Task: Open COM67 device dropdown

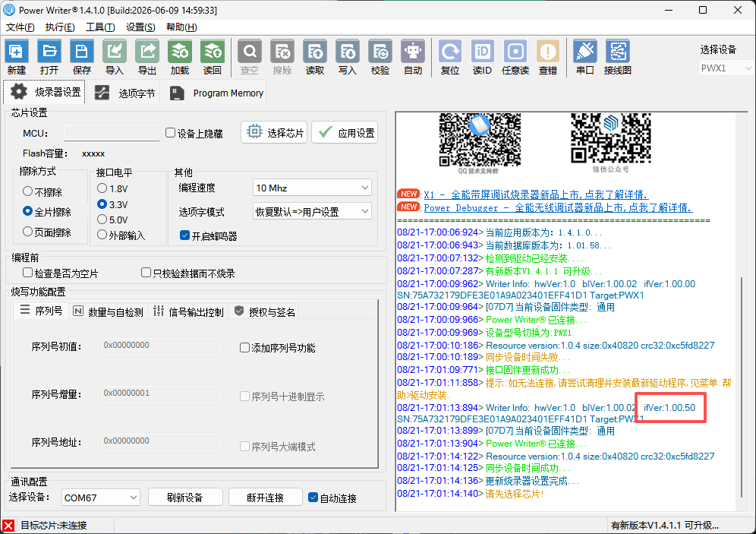Action: tap(101, 498)
